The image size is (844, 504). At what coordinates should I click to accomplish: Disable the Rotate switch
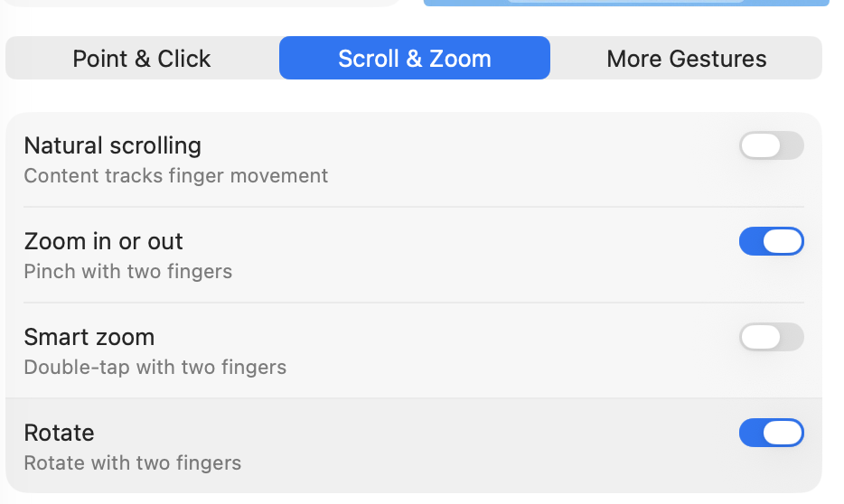pyautogui.click(x=771, y=433)
